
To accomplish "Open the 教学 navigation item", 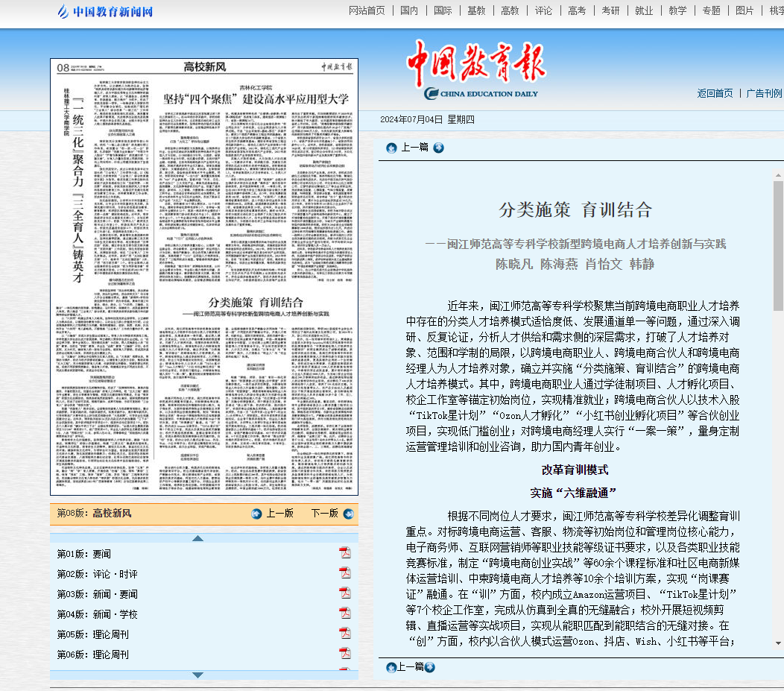I will tap(677, 10).
